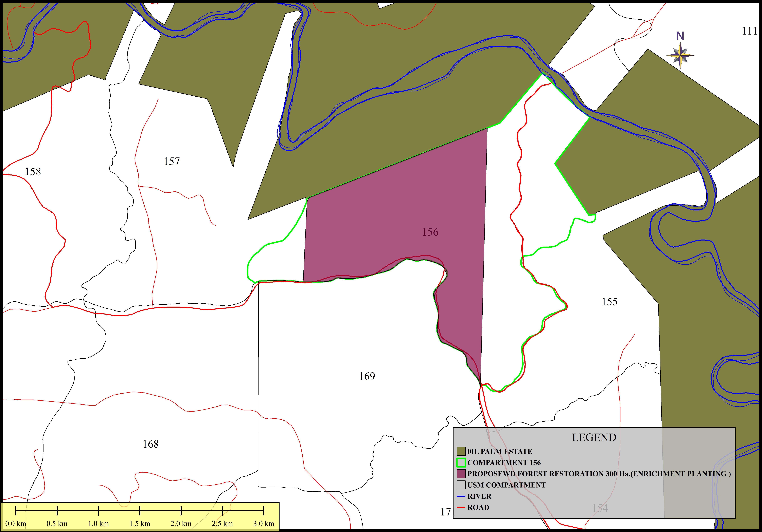
Task: Click compartment label 155
Action: pyautogui.click(x=610, y=302)
